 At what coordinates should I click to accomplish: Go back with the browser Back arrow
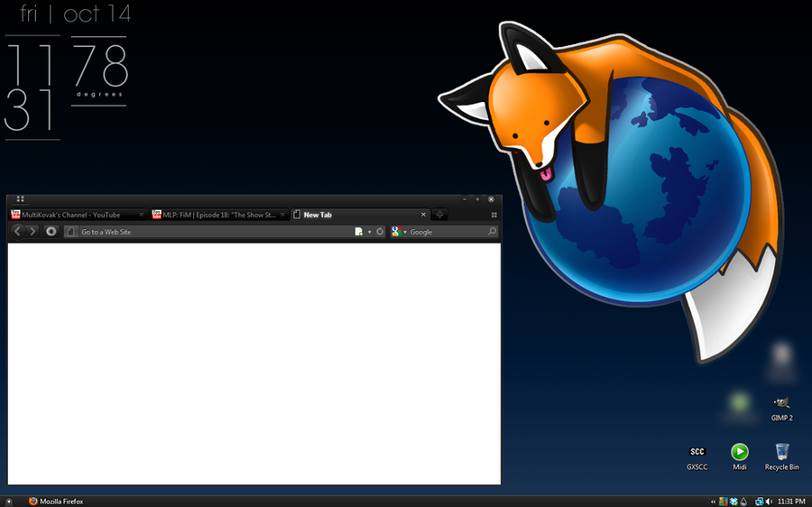(18, 232)
